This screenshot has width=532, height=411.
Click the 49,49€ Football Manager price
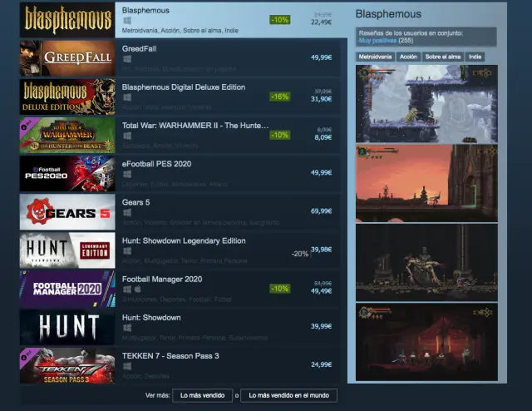coord(322,291)
